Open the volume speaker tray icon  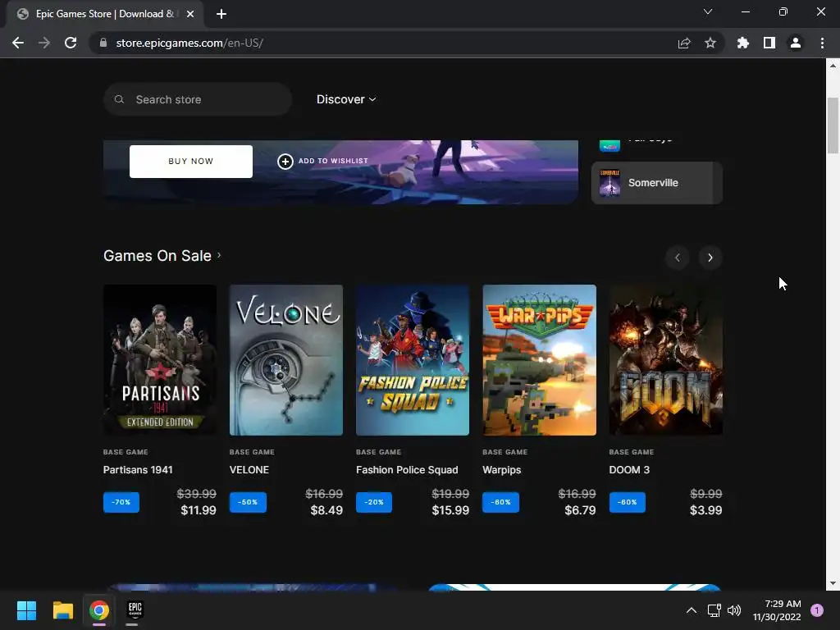[734, 610]
